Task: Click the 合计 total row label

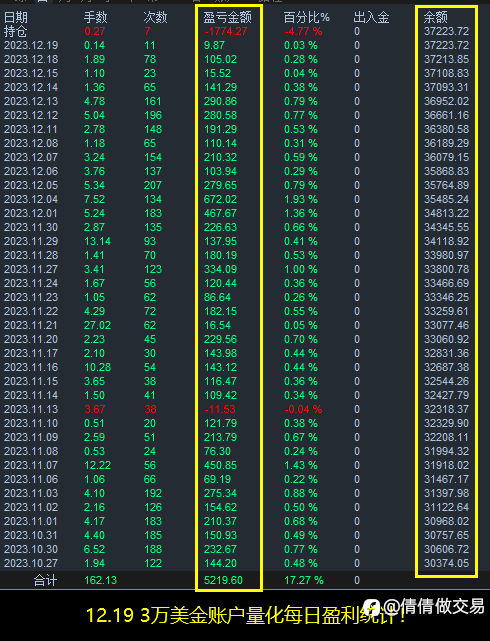Action: click(45, 580)
